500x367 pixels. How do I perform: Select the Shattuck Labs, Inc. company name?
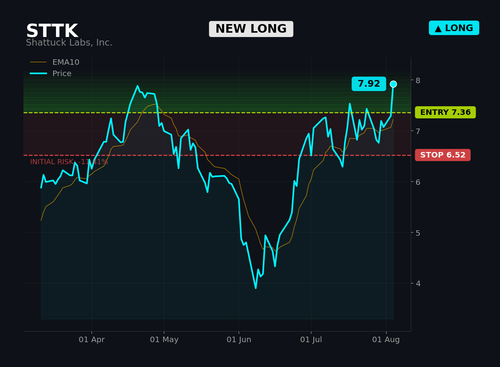(69, 43)
